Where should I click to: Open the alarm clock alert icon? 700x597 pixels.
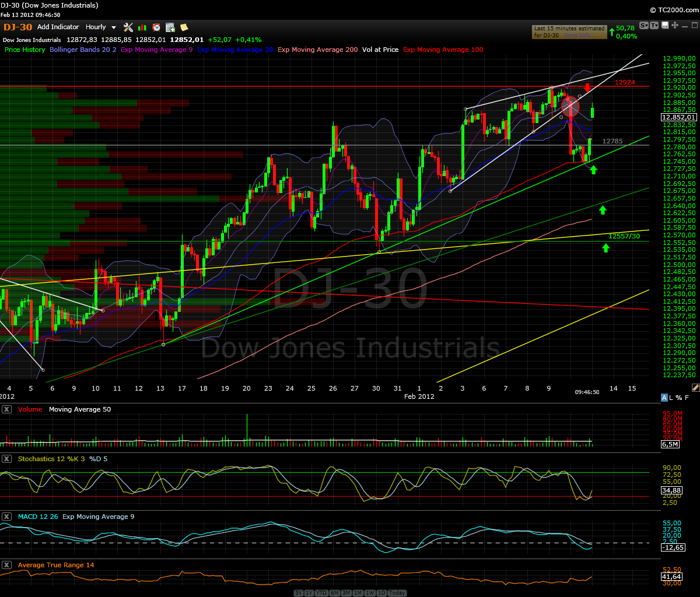click(156, 27)
